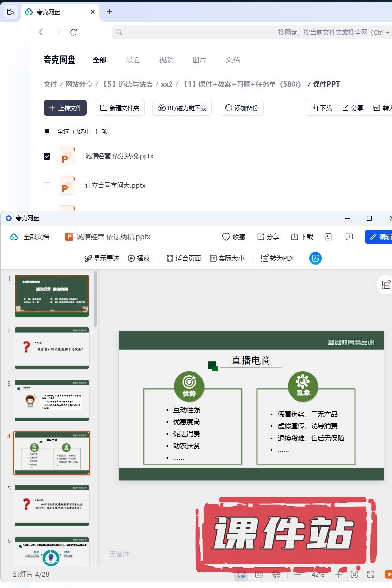Viewport: 392px width, 588px height.
Task: Switch to the 视频 tab
Action: (x=166, y=60)
